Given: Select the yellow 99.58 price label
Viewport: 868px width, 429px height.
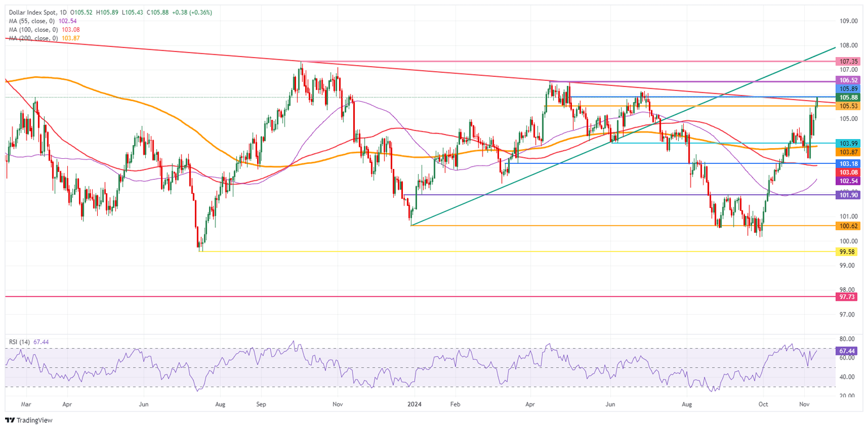Looking at the screenshot, I should pyautogui.click(x=847, y=252).
